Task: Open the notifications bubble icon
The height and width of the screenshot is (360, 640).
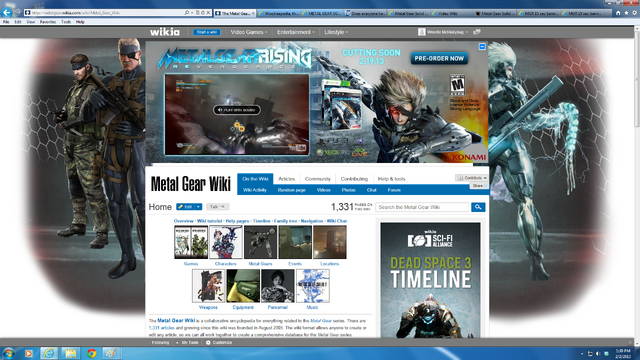Action: point(476,32)
